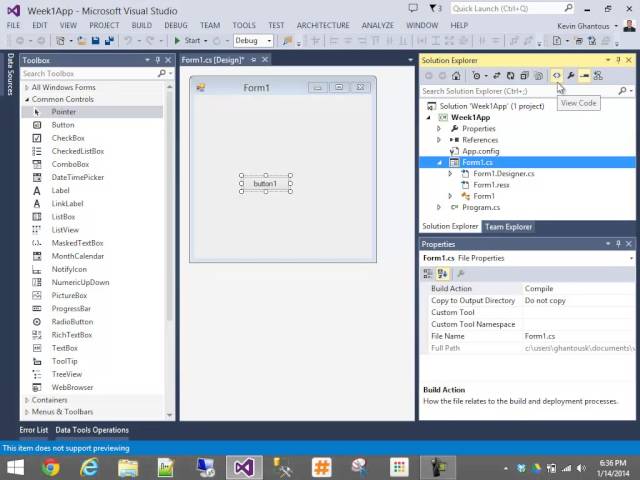Viewport: 640px width, 480px height.
Task: Click the Data Sources side tab
Action: [x=10, y=74]
